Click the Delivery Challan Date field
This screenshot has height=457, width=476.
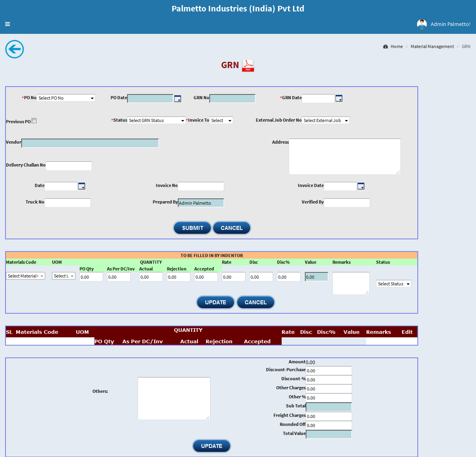61,186
